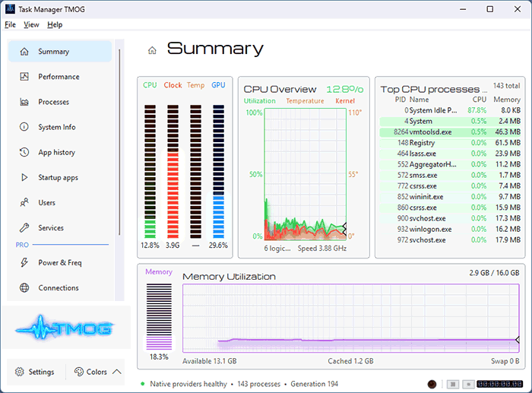Click the Temperature legend label
The width and height of the screenshot is (532, 393).
pos(305,101)
